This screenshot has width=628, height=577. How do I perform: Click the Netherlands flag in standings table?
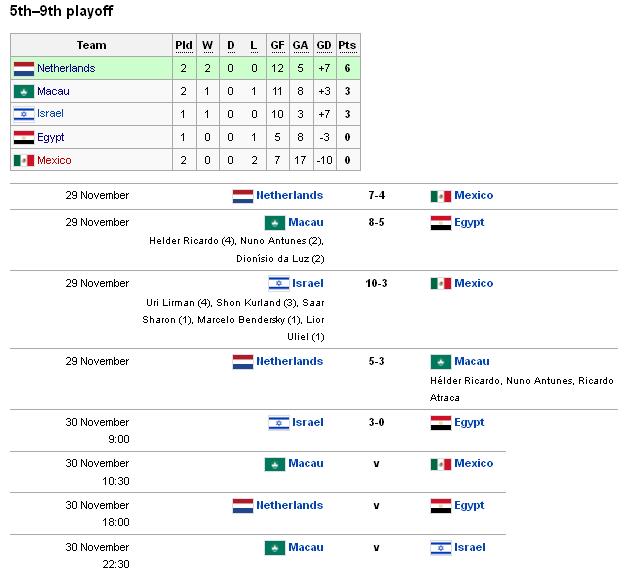[24, 69]
